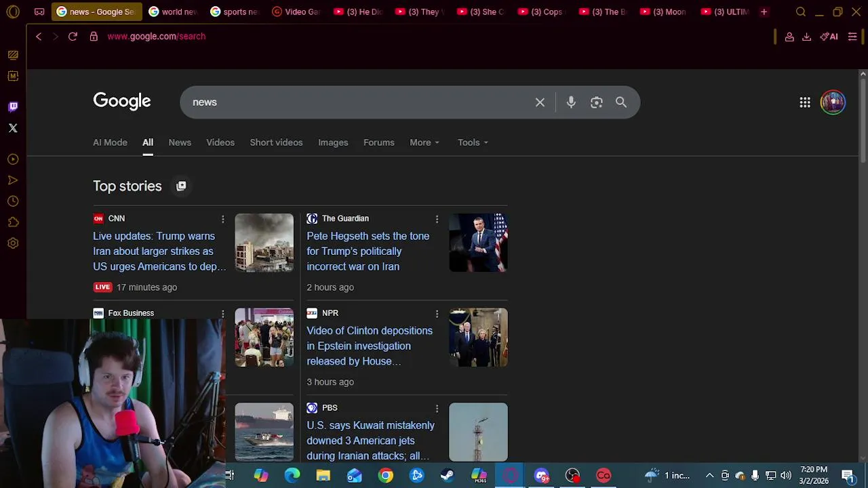
Task: Open the easy setup sliders icon
Action: (852, 37)
